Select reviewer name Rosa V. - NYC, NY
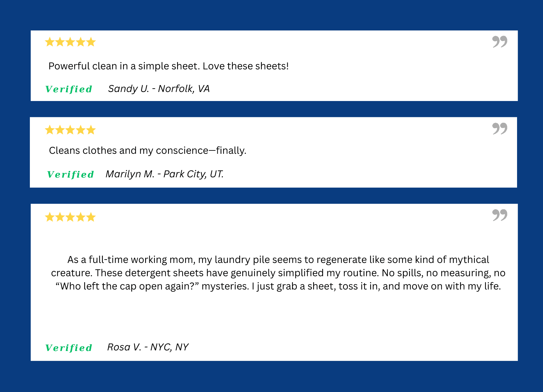543x392 pixels. pos(148,347)
